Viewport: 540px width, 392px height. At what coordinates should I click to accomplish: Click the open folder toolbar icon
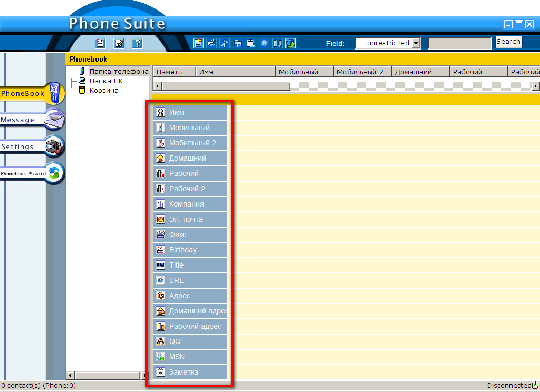[211, 44]
